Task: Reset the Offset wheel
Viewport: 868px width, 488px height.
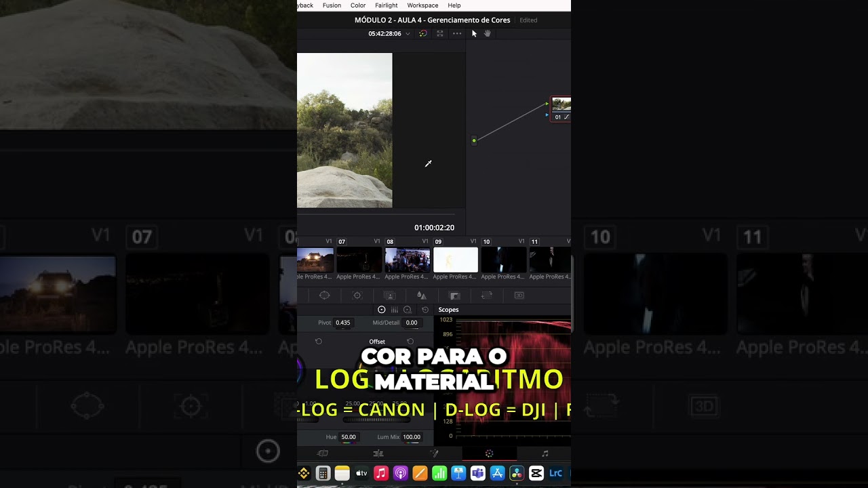Action: [410, 342]
